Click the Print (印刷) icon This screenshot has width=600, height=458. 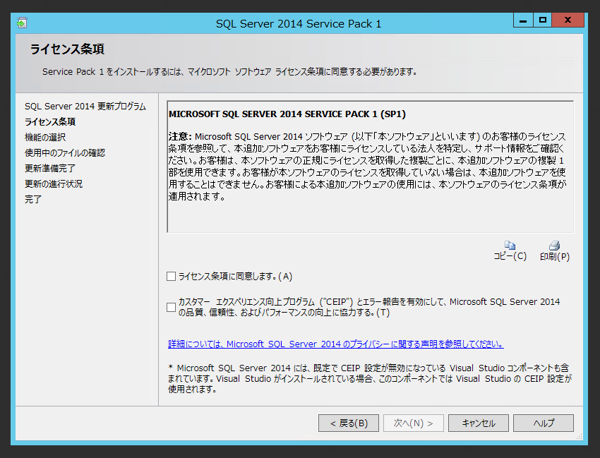tap(554, 245)
